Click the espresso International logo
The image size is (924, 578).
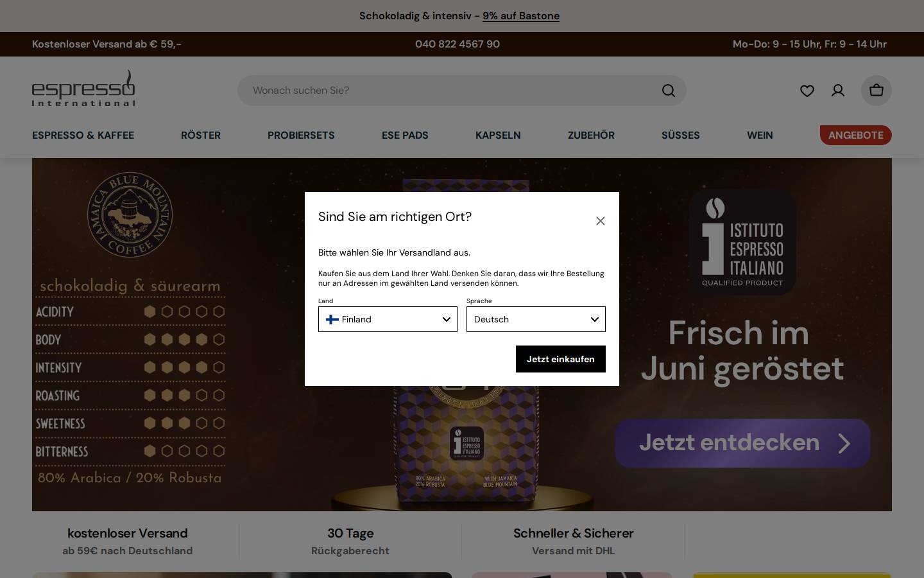point(83,88)
